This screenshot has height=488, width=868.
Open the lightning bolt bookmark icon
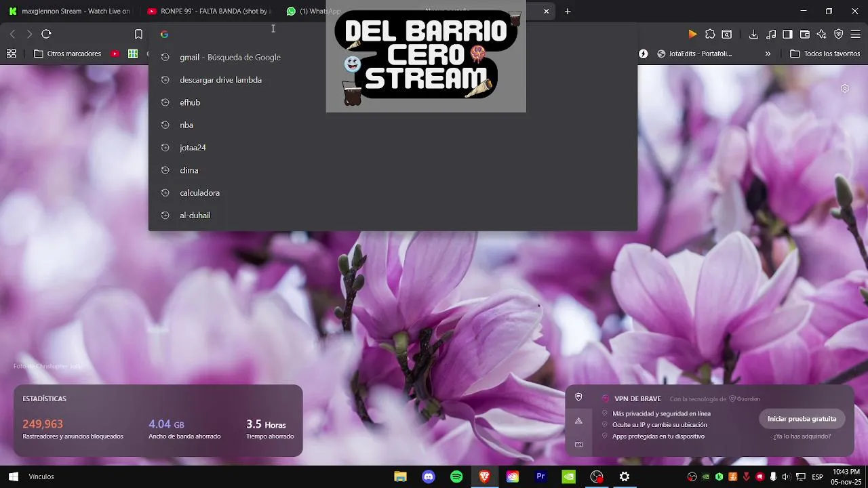(x=644, y=54)
